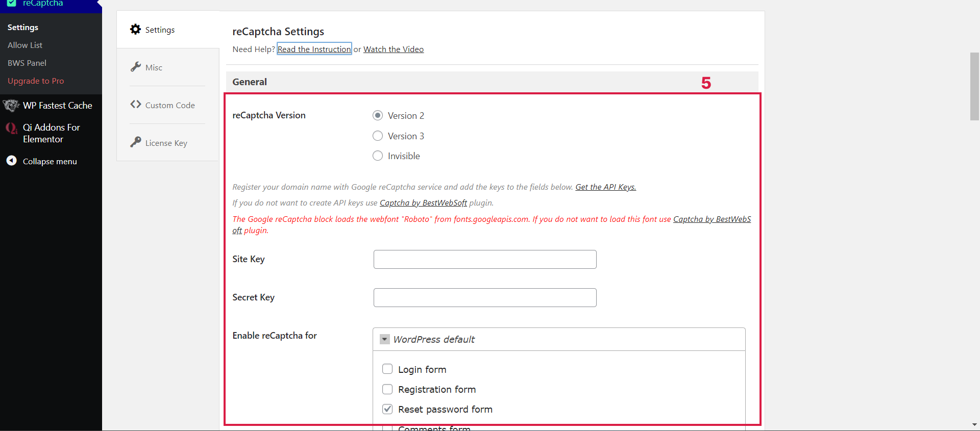The width and height of the screenshot is (980, 431).
Task: Open the License Key tab
Action: tap(168, 143)
